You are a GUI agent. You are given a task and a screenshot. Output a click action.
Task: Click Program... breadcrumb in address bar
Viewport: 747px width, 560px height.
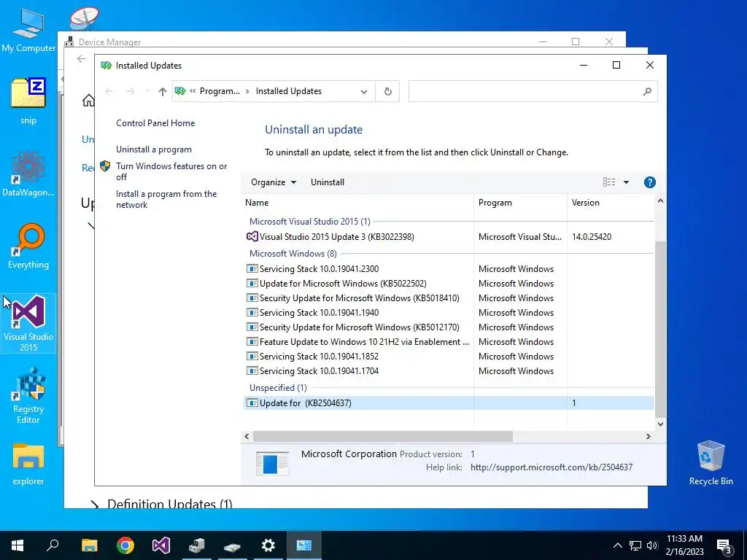pyautogui.click(x=219, y=91)
